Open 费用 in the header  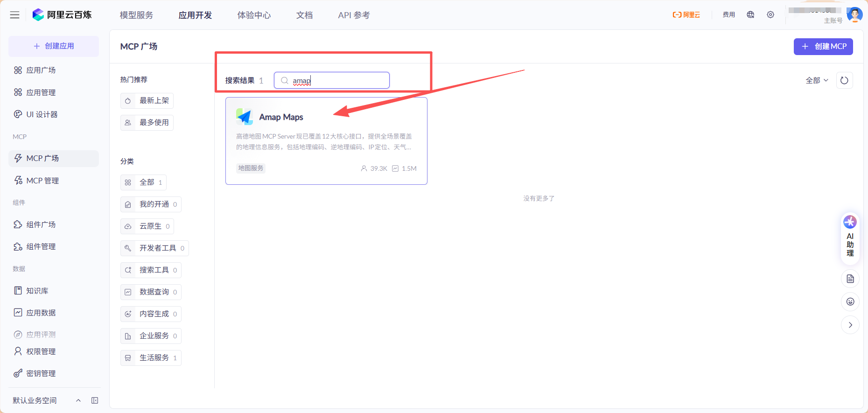point(729,15)
